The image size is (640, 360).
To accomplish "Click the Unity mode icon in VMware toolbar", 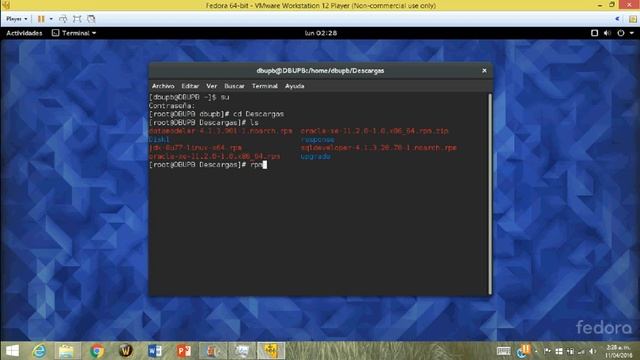I will click(91, 19).
